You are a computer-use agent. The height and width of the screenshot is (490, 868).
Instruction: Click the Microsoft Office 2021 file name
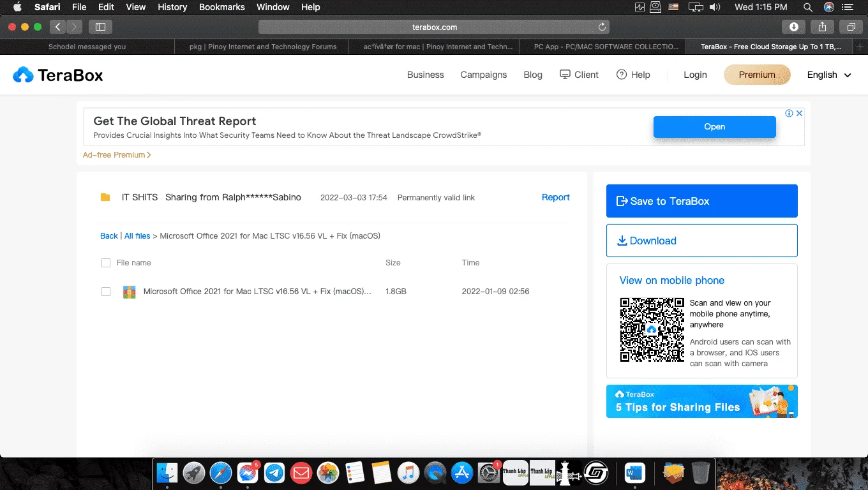tap(257, 292)
